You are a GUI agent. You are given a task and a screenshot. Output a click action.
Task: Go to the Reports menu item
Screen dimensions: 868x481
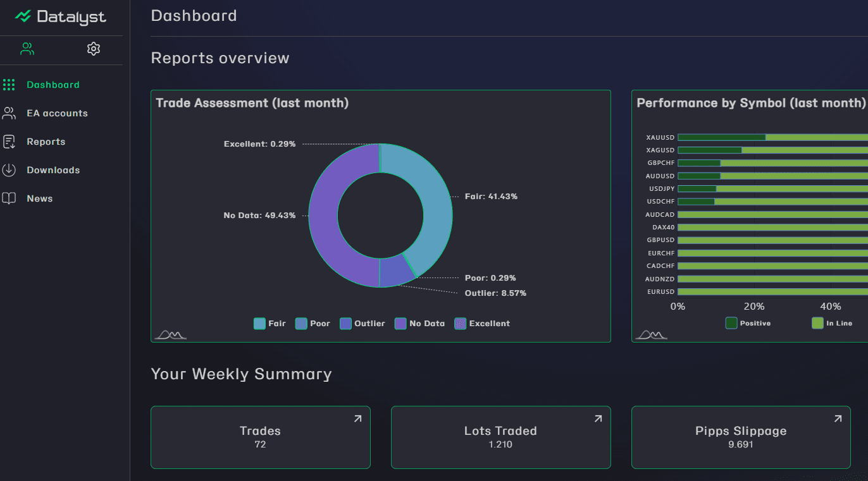pos(46,142)
